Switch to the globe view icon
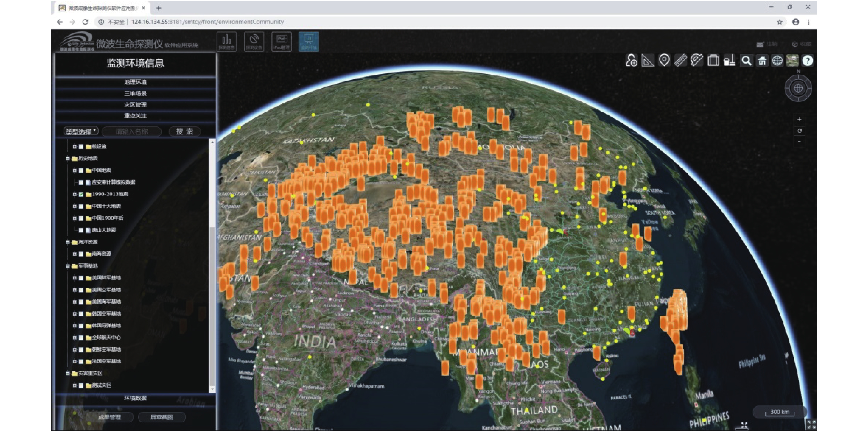Viewport: 868px width, 432px height. click(x=777, y=61)
